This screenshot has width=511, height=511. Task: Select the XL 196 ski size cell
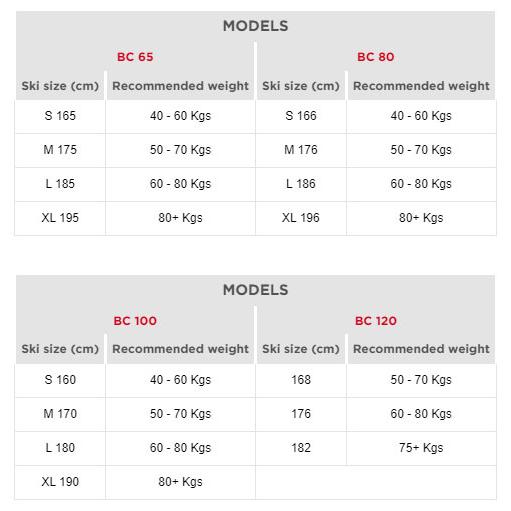[301, 218]
